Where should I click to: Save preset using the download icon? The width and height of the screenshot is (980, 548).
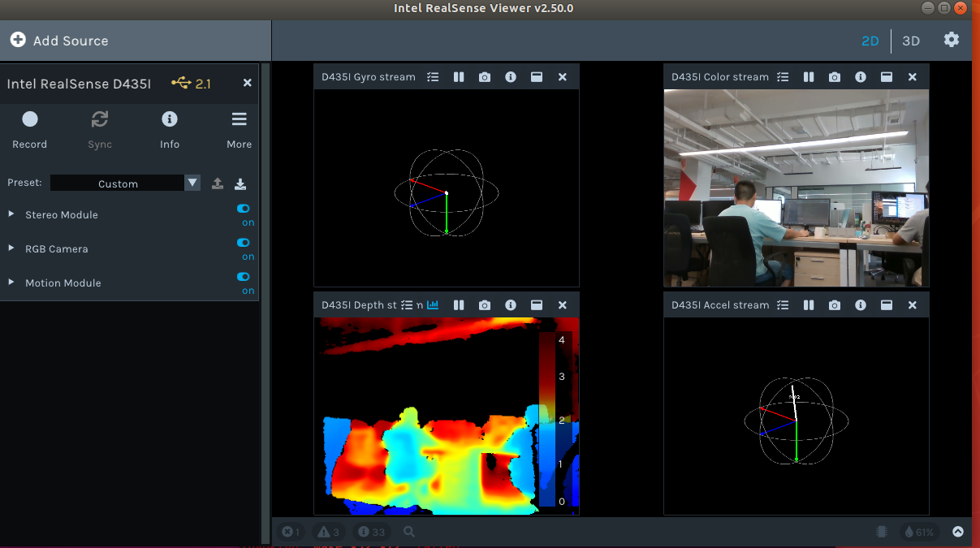pyautogui.click(x=240, y=183)
